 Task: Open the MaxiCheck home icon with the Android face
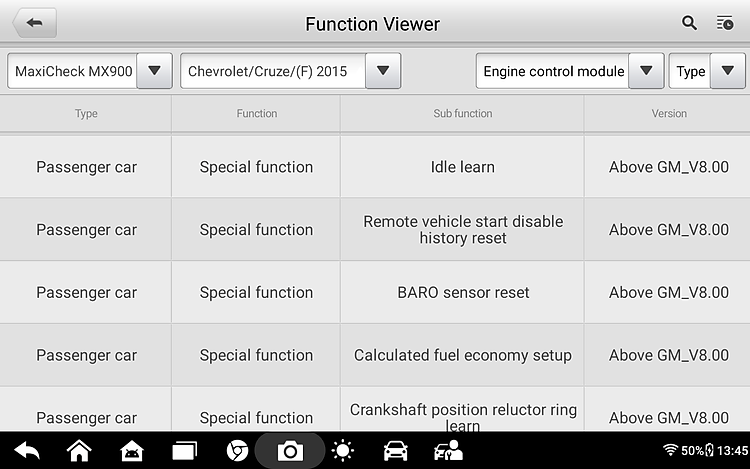tap(132, 451)
